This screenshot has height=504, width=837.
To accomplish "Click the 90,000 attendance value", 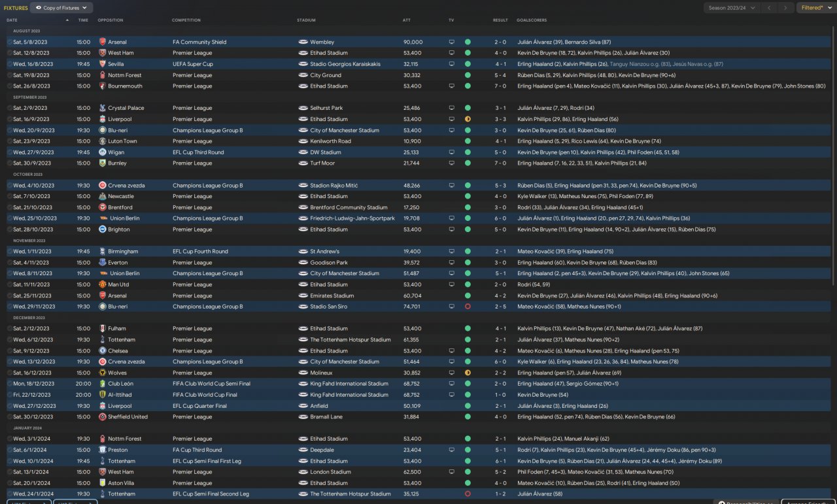I will [x=413, y=42].
